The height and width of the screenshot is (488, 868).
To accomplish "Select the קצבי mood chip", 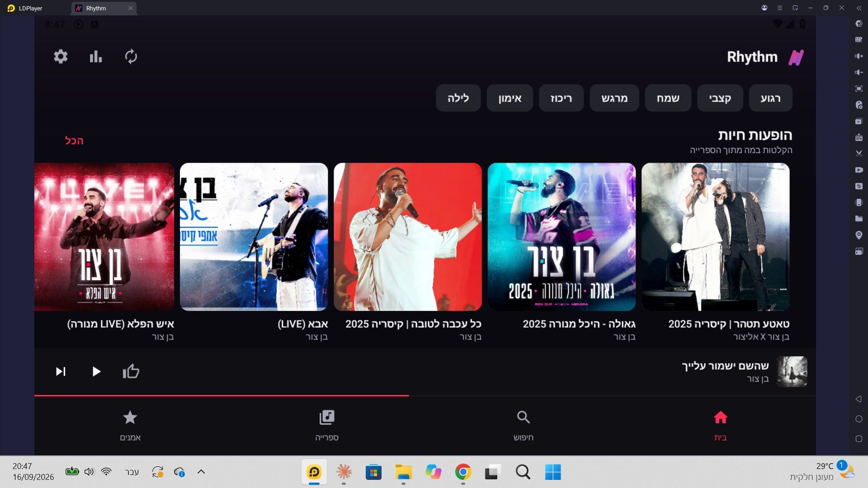I will pyautogui.click(x=720, y=98).
